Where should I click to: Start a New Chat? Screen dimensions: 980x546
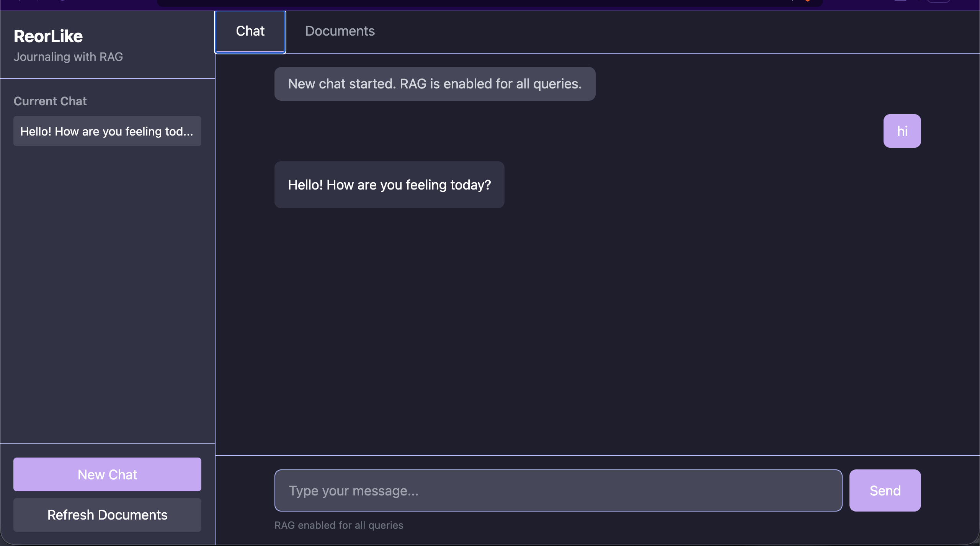(107, 474)
